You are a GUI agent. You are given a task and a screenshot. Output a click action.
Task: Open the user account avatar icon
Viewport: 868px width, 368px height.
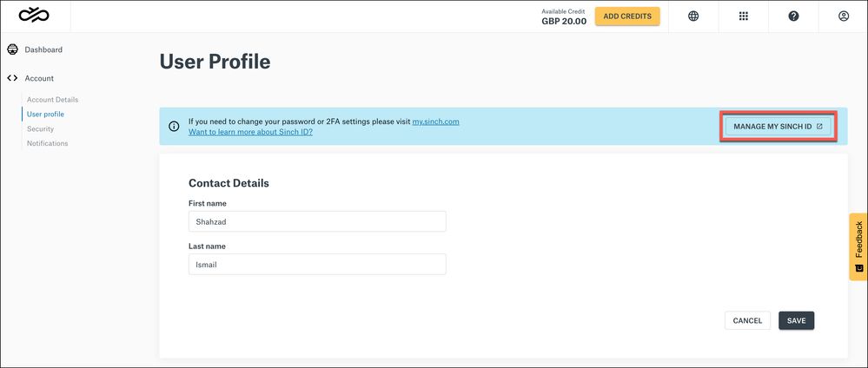click(844, 16)
